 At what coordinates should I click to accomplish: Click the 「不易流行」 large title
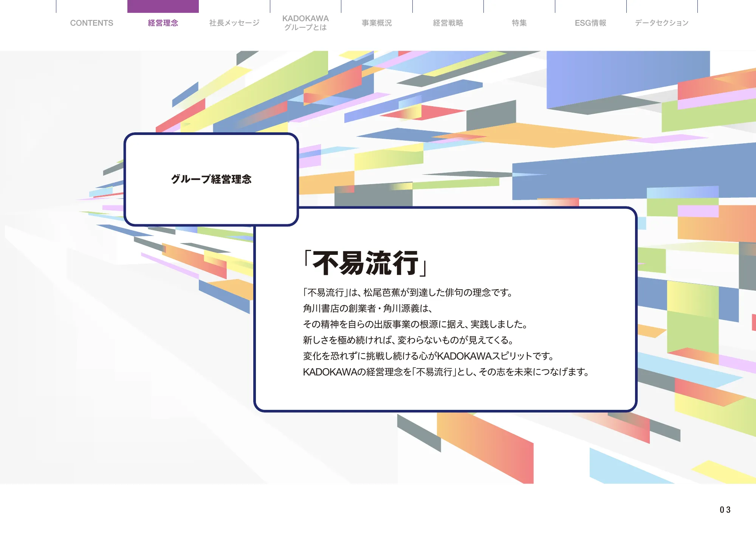[366, 263]
